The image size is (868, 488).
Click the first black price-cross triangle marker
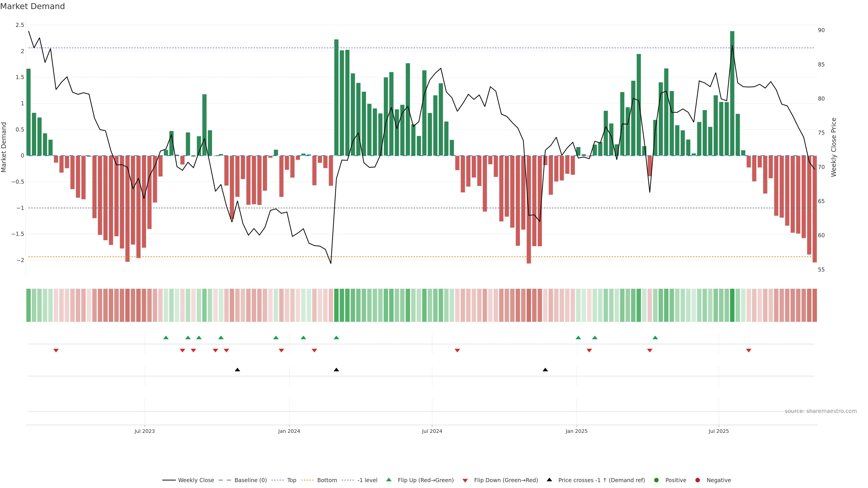[237, 370]
